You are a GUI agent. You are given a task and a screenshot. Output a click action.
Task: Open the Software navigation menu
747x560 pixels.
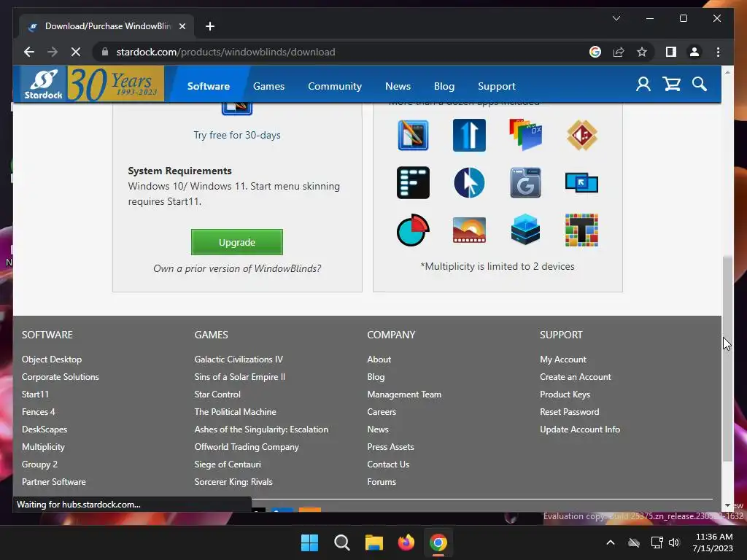tap(208, 86)
